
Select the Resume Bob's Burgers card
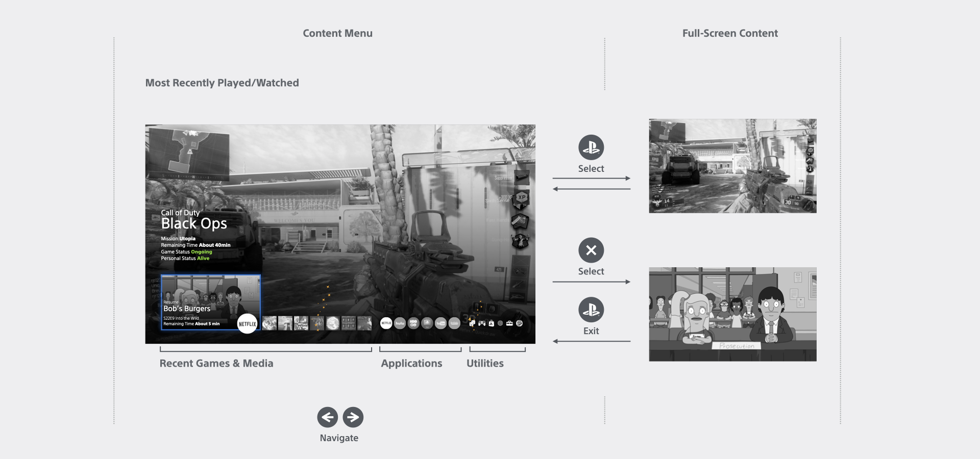click(211, 302)
